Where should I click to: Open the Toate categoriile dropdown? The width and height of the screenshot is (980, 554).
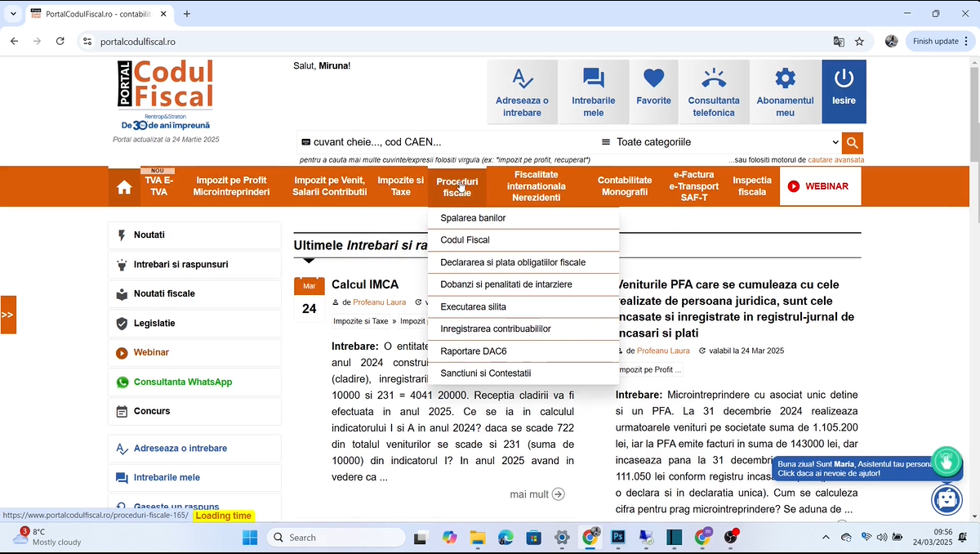click(719, 142)
